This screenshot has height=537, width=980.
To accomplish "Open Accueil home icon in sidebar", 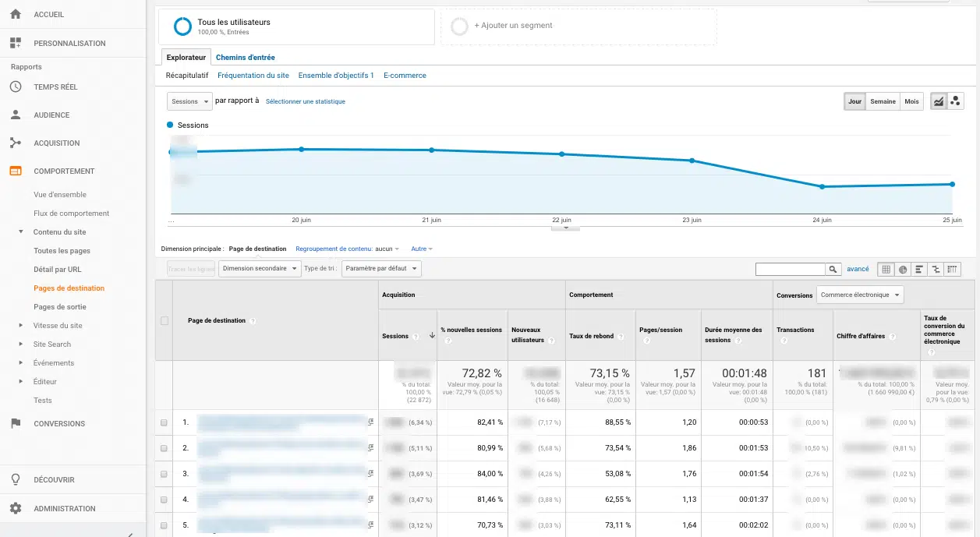I will 16,15.
